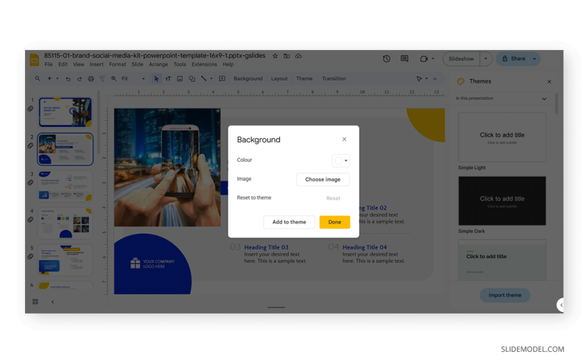Move presentation to a folder icon

[x=287, y=56]
